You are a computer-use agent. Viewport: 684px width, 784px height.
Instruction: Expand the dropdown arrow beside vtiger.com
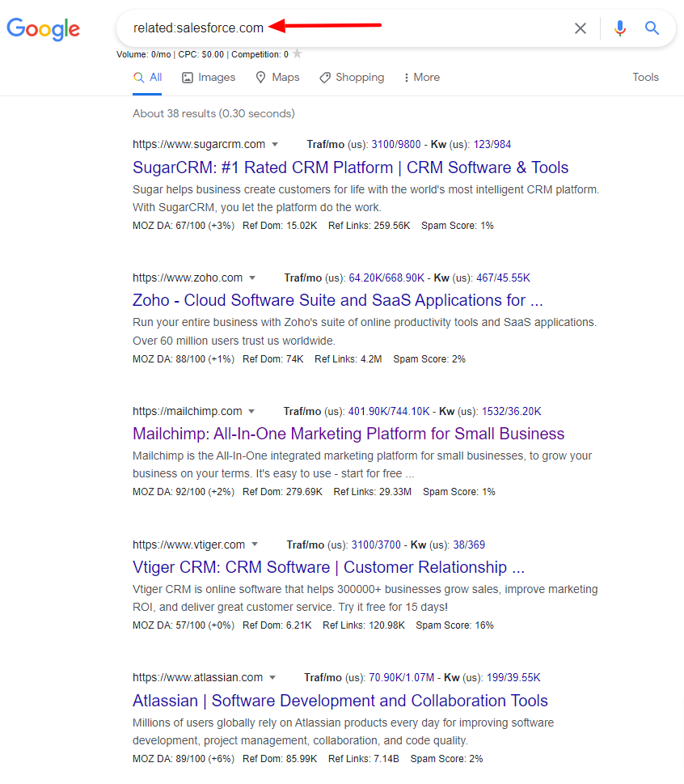255,544
